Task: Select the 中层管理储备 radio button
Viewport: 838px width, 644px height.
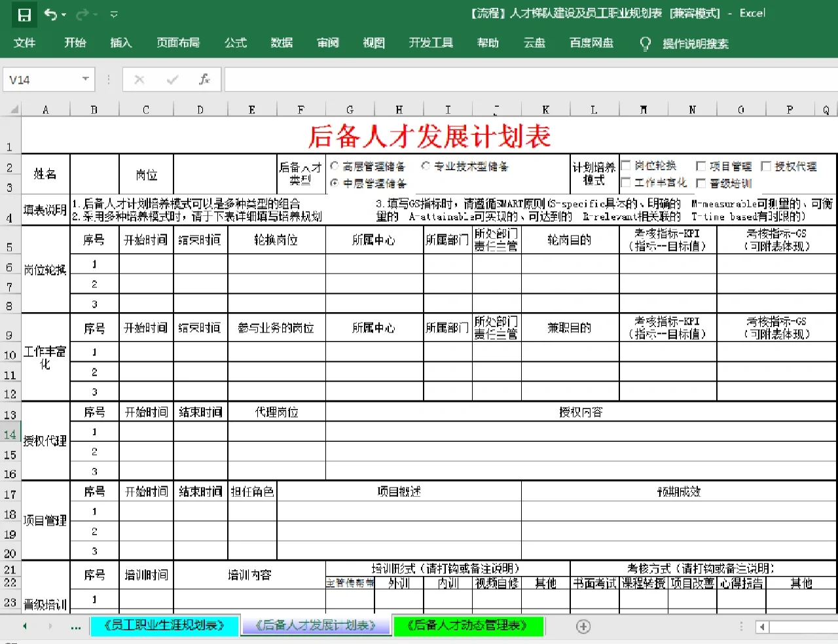Action: click(335, 183)
